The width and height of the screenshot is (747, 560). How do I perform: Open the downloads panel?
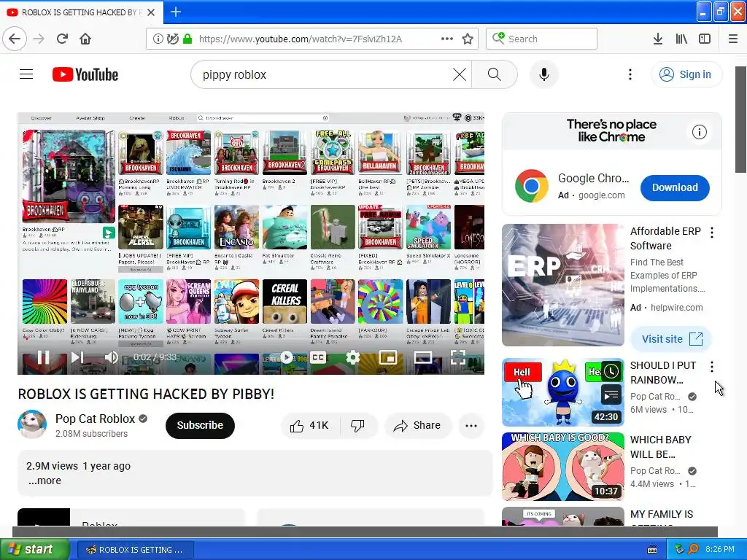point(657,39)
